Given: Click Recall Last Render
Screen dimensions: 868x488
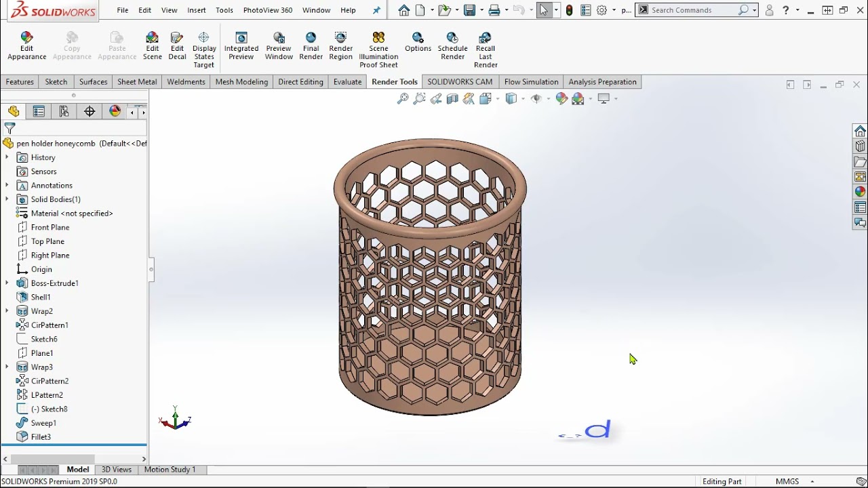Looking at the screenshot, I should 485,49.
